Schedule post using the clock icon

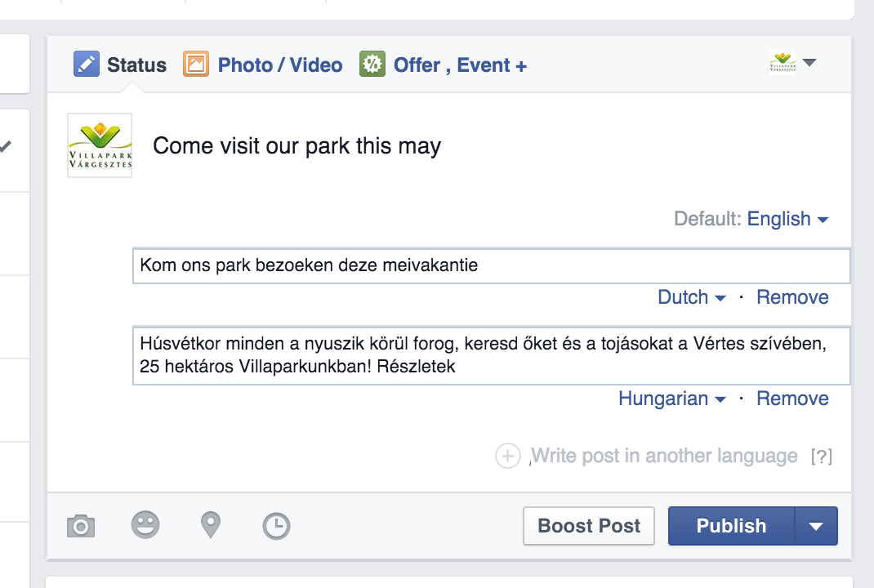pos(276,526)
